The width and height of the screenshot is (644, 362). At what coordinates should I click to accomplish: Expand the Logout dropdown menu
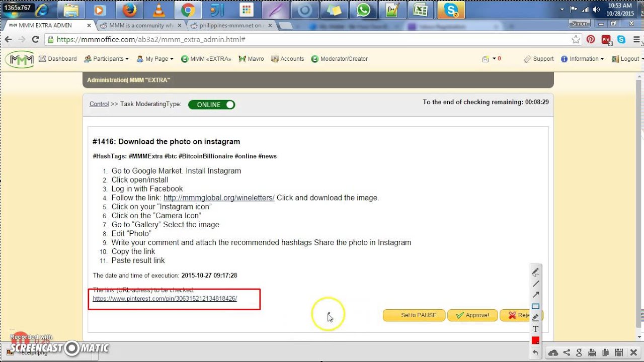click(627, 59)
